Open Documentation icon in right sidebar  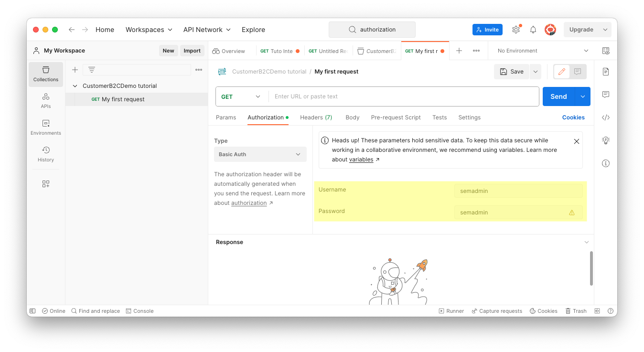[606, 72]
